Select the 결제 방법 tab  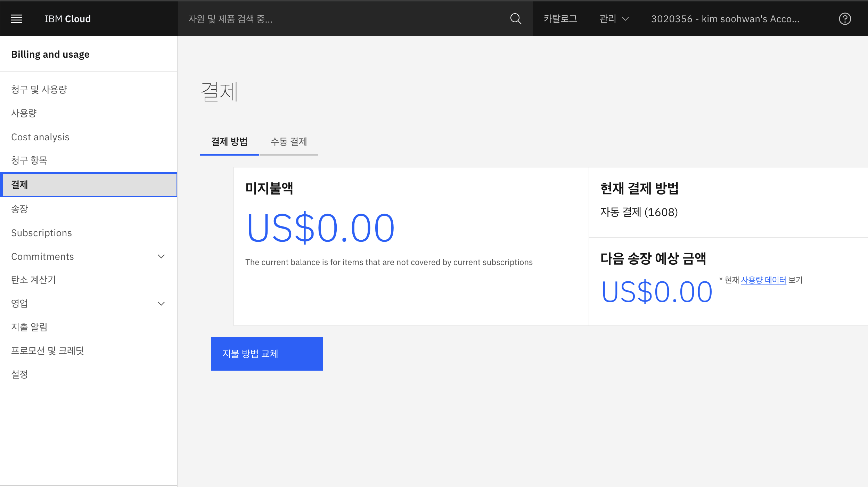coord(229,142)
